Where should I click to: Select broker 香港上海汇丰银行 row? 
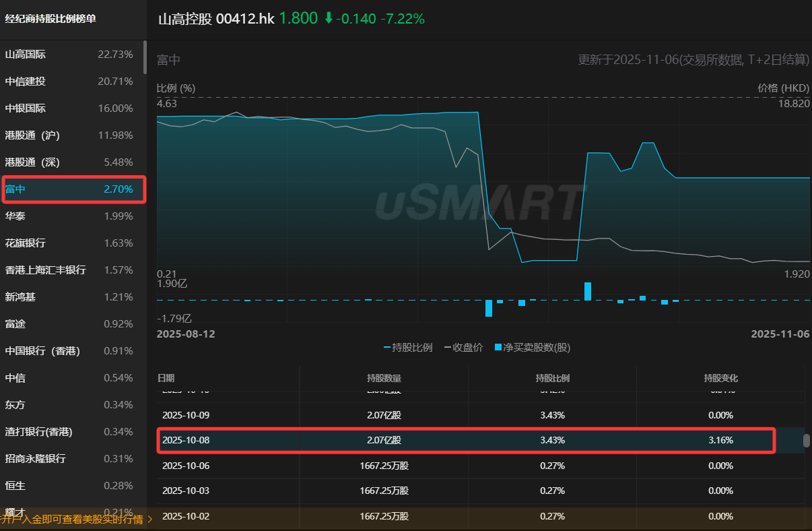(73, 270)
